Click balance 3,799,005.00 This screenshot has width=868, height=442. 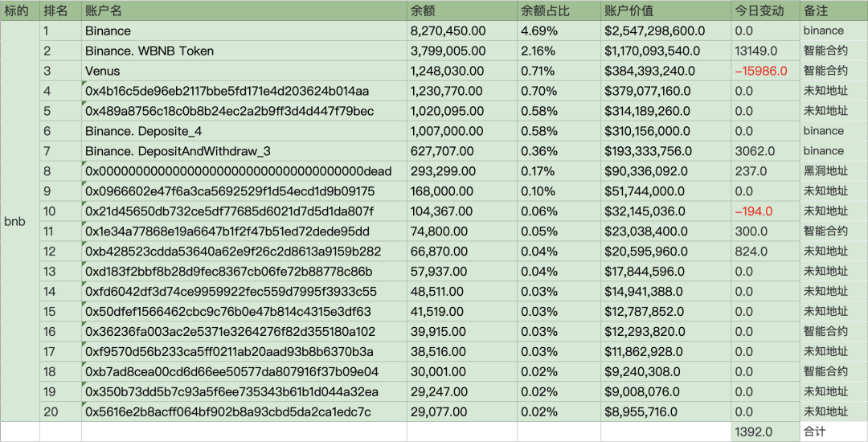[461, 51]
